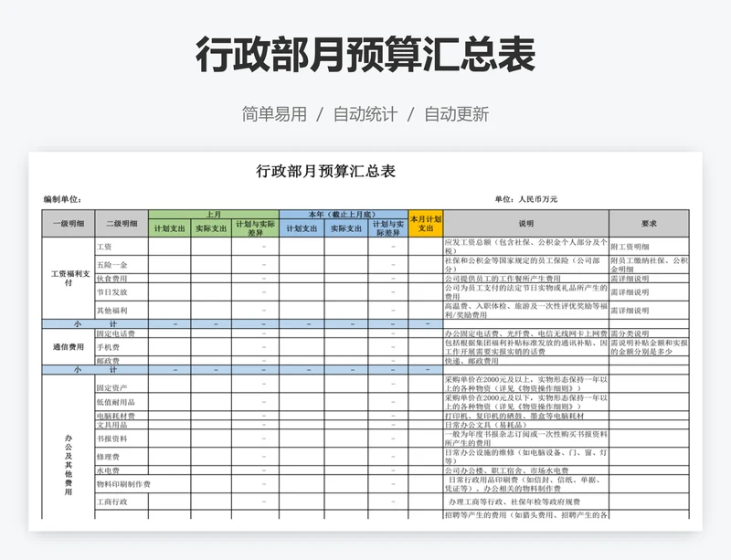This screenshot has height=560, width=731.
Task: Select the 编制单位 label field
Action: click(62, 198)
